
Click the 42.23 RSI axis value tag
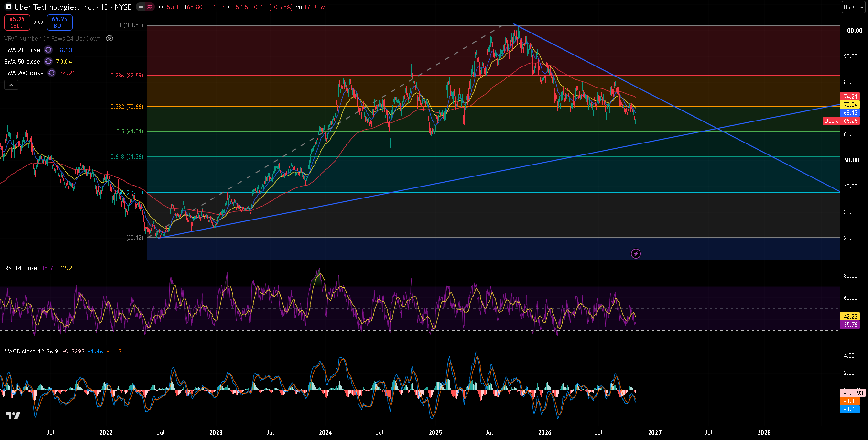850,316
